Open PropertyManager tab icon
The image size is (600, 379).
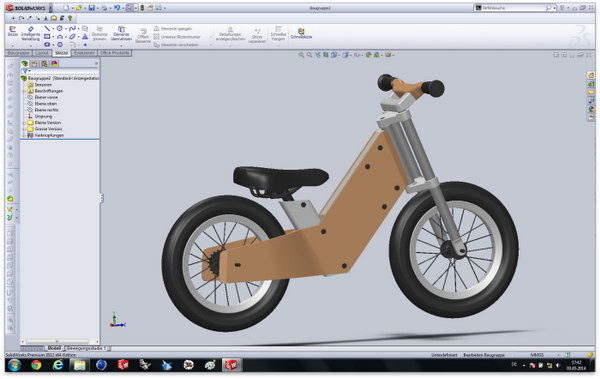34,64
